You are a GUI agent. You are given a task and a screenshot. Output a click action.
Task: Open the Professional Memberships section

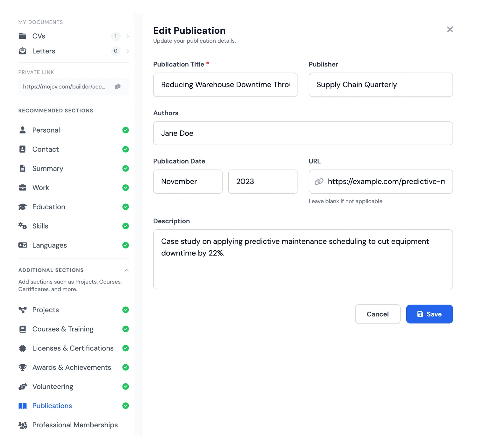tap(74, 425)
